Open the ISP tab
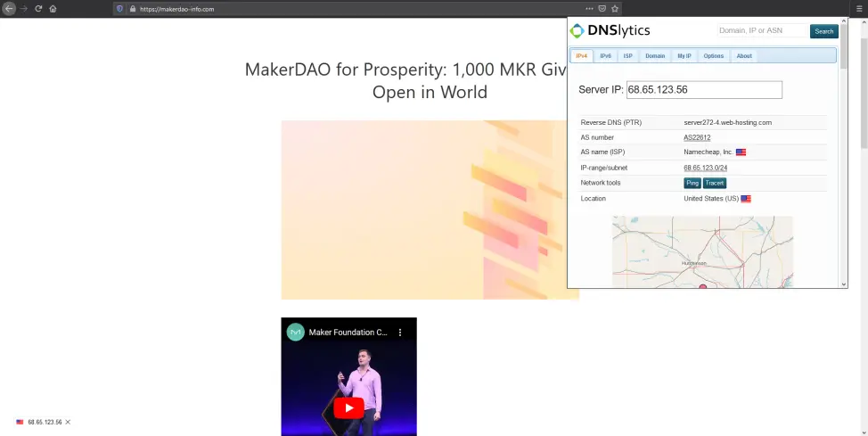This screenshot has width=868, height=436. tap(627, 56)
